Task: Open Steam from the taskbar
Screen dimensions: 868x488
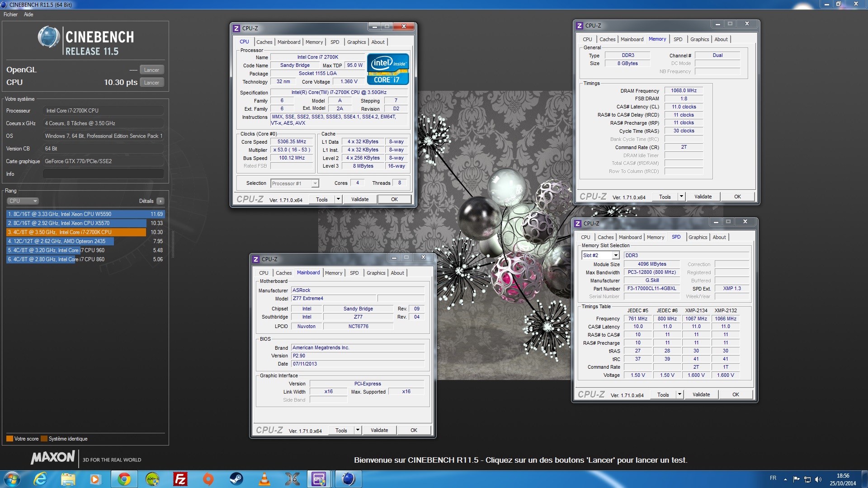Action: [236, 479]
